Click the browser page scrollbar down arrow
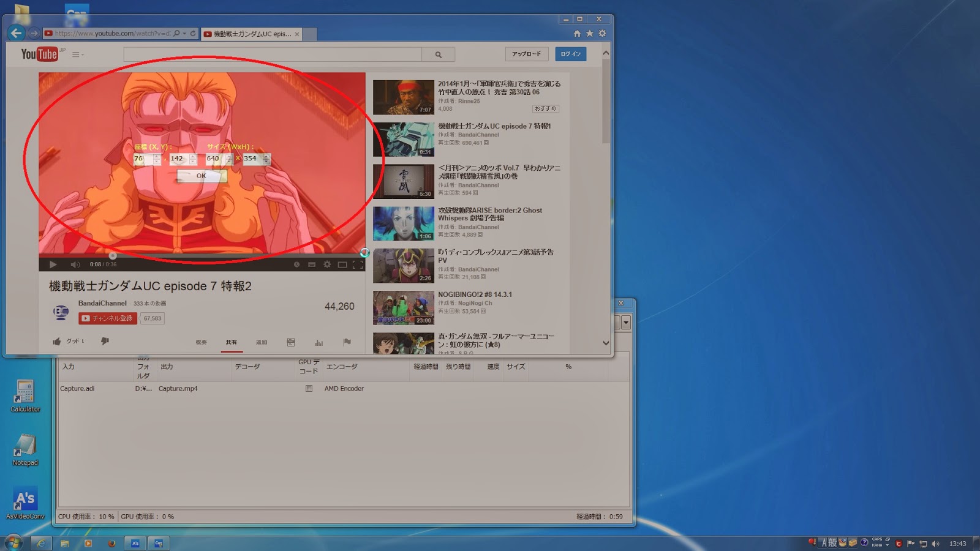Viewport: 980px width, 551px height. pyautogui.click(x=606, y=343)
